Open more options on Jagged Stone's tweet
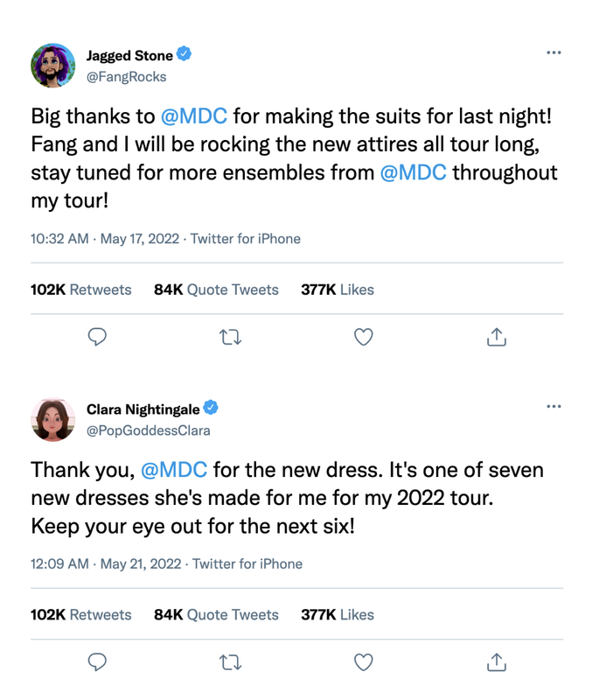This screenshot has width=613, height=700. 553,53
